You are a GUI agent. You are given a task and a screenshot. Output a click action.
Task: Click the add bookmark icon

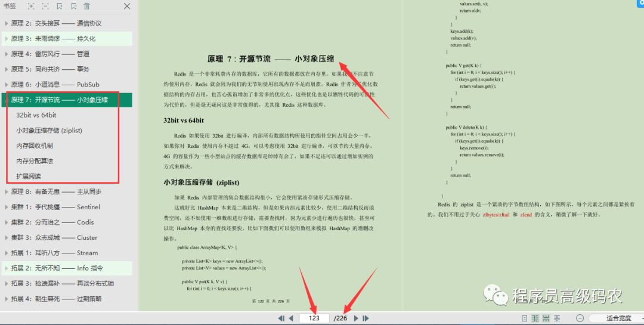60,6
